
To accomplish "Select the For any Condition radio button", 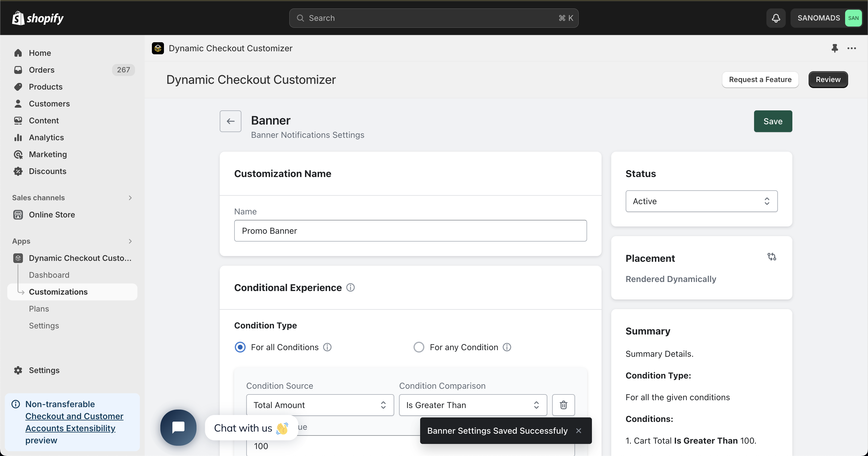I will (x=419, y=347).
